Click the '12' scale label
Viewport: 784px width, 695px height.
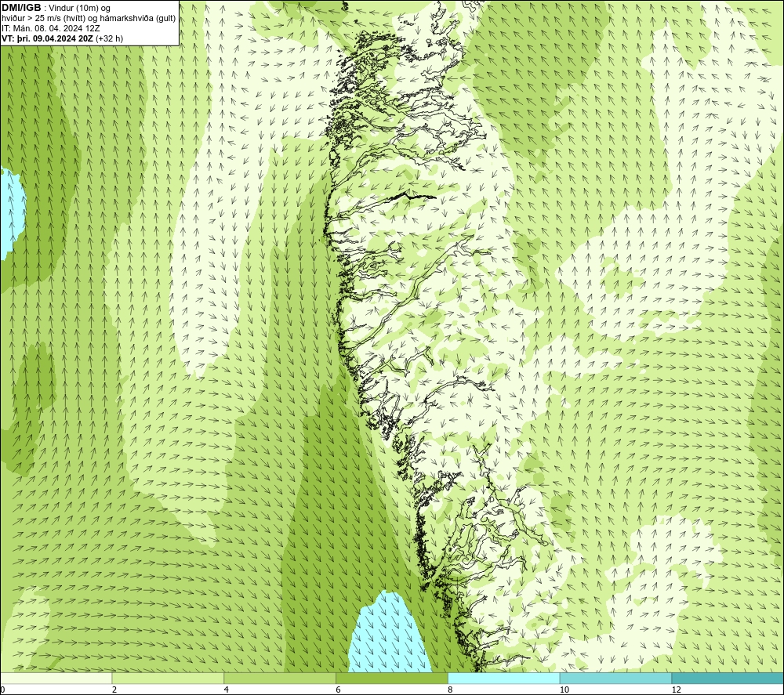tap(676, 690)
